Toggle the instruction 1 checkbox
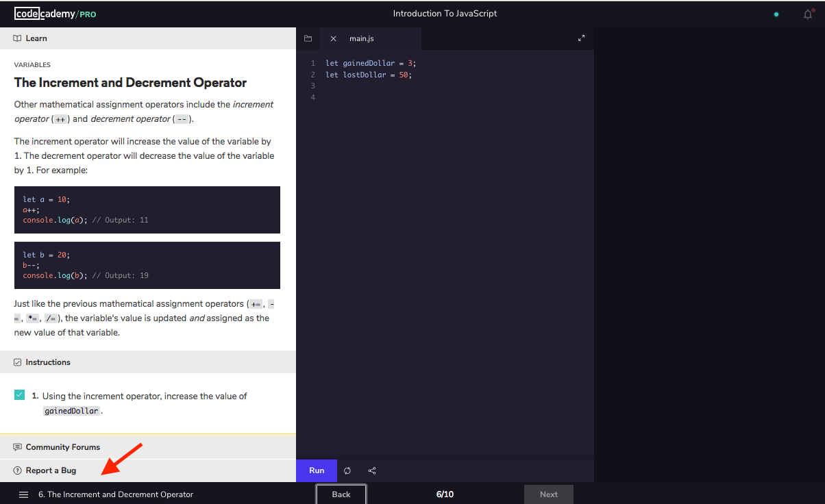825x504 pixels. click(20, 395)
